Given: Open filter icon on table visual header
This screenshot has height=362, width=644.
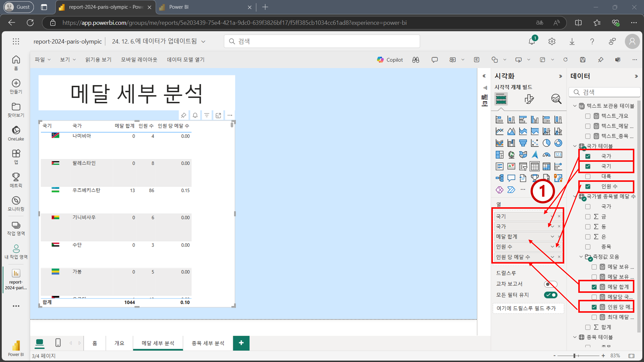Looking at the screenshot, I should 207,115.
